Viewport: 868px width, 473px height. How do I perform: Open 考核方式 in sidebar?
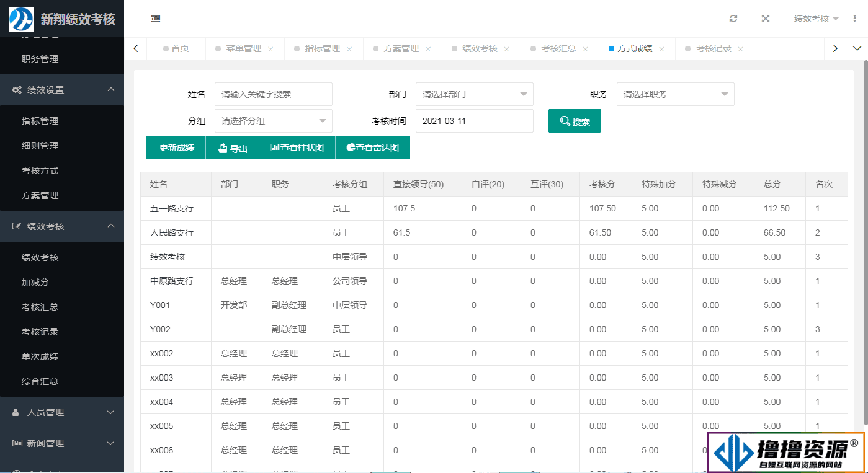coord(62,170)
